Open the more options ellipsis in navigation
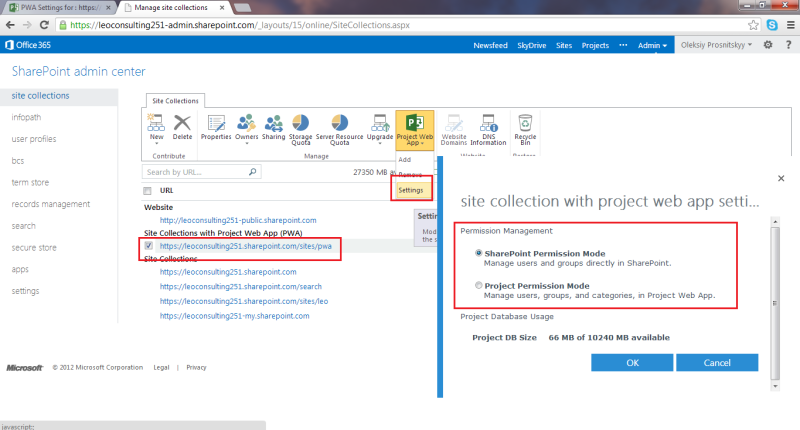Image resolution: width=800 pixels, height=430 pixels. (x=623, y=45)
